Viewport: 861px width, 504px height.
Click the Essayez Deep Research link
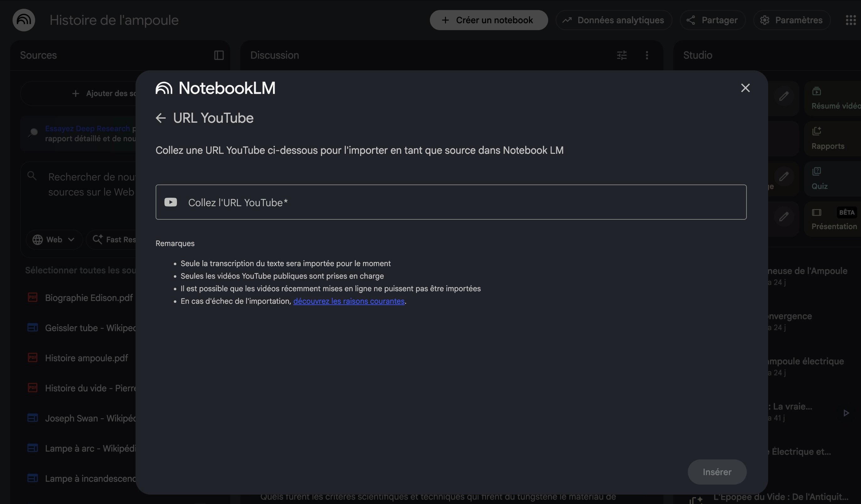pyautogui.click(x=88, y=128)
